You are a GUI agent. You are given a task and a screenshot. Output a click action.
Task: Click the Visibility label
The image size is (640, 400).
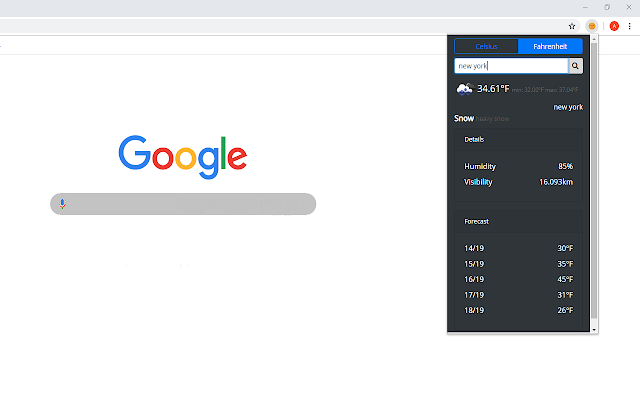(478, 182)
